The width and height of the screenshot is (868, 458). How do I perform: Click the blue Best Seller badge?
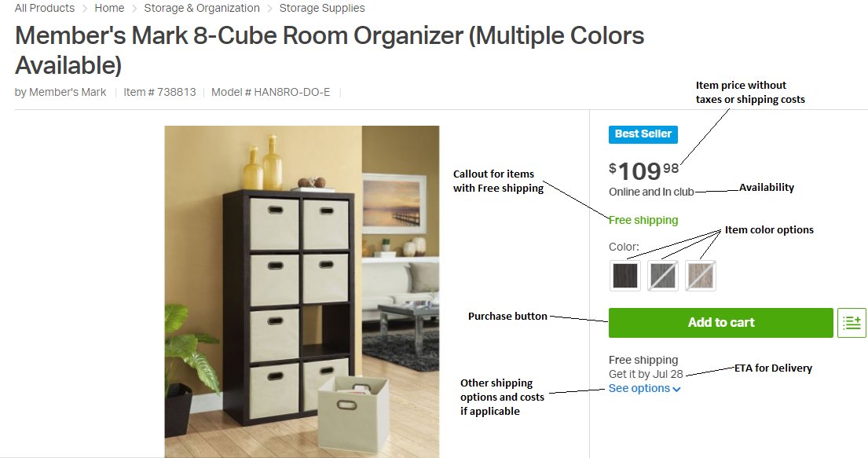point(643,134)
